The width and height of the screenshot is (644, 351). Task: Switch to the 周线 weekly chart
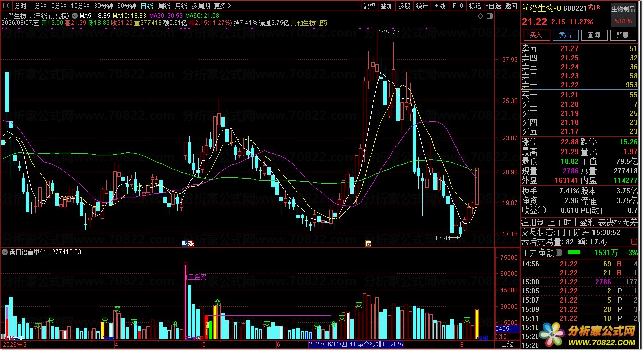coord(164,6)
